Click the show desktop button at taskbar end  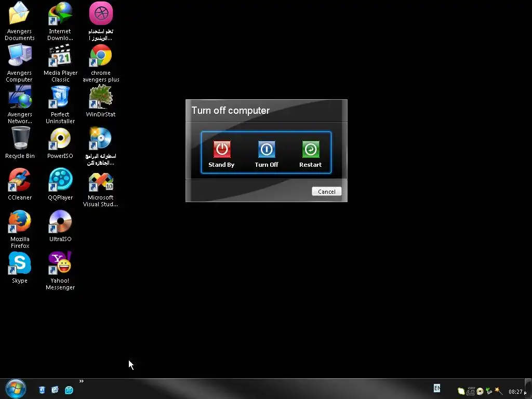[x=528, y=389]
